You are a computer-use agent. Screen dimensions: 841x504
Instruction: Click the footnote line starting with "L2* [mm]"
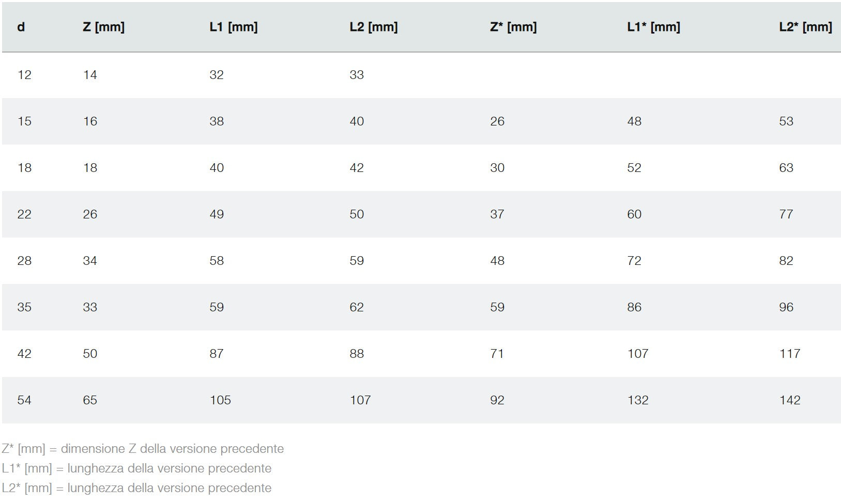point(136,488)
